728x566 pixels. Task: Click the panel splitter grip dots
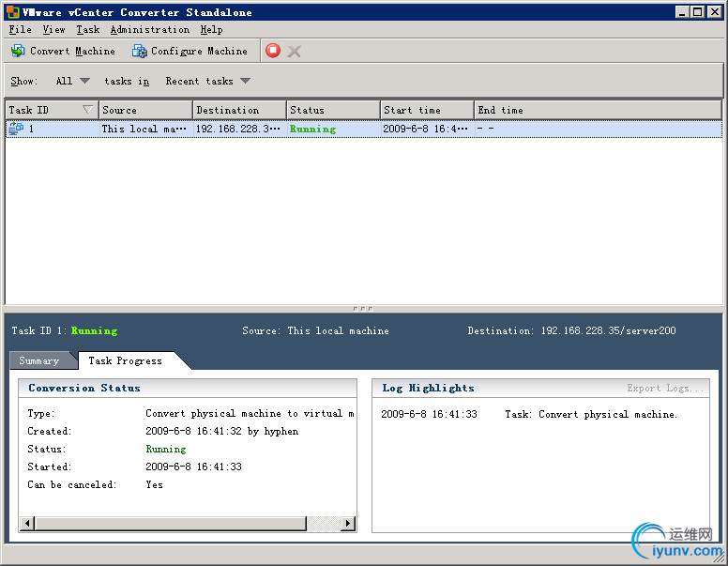(363, 309)
